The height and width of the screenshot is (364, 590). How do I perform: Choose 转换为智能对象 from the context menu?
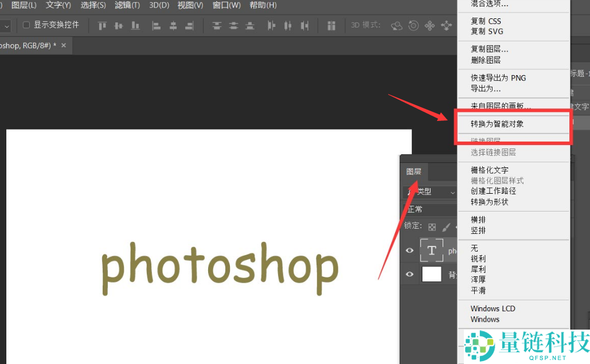click(497, 124)
